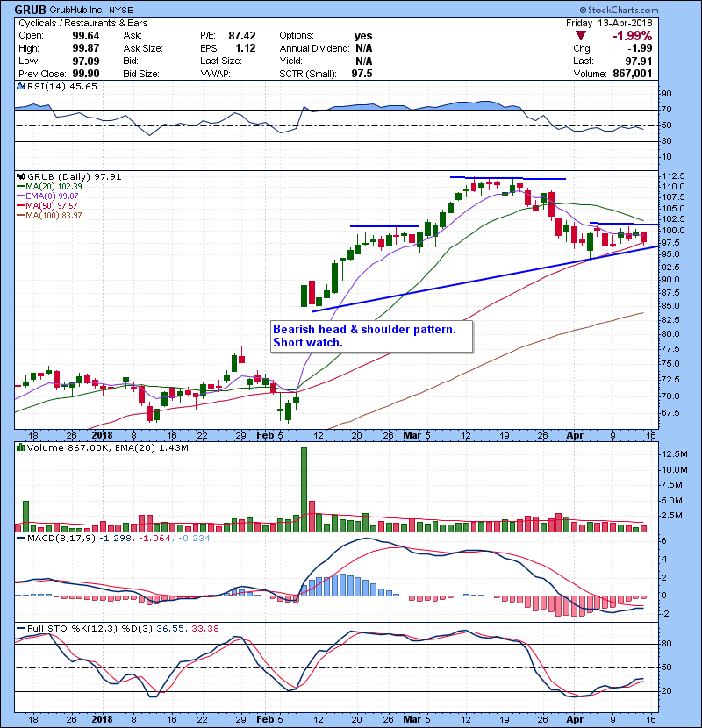Select the Volume value 867,001
This screenshot has width=702, height=728.
tap(633, 74)
